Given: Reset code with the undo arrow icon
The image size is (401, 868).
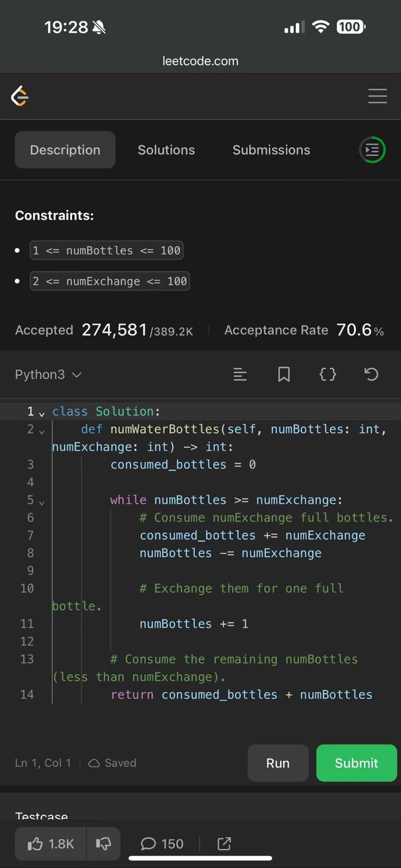Looking at the screenshot, I should 372,374.
